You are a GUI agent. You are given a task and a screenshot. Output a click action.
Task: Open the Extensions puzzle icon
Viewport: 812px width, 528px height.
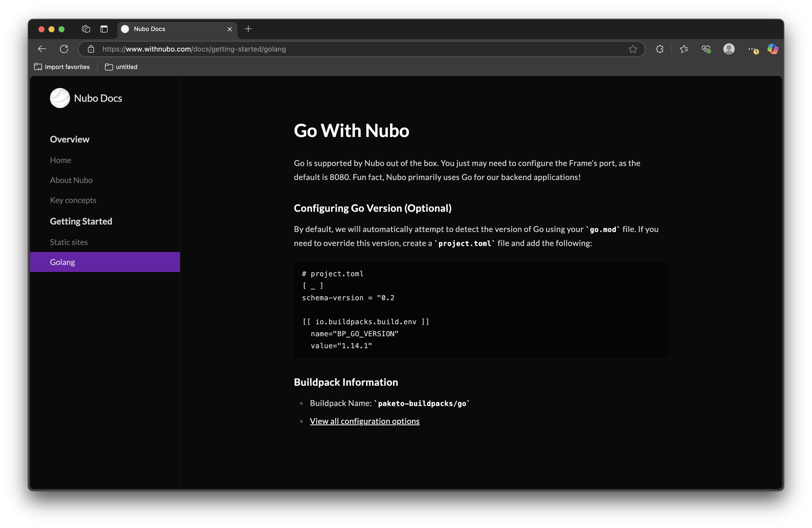pos(659,49)
